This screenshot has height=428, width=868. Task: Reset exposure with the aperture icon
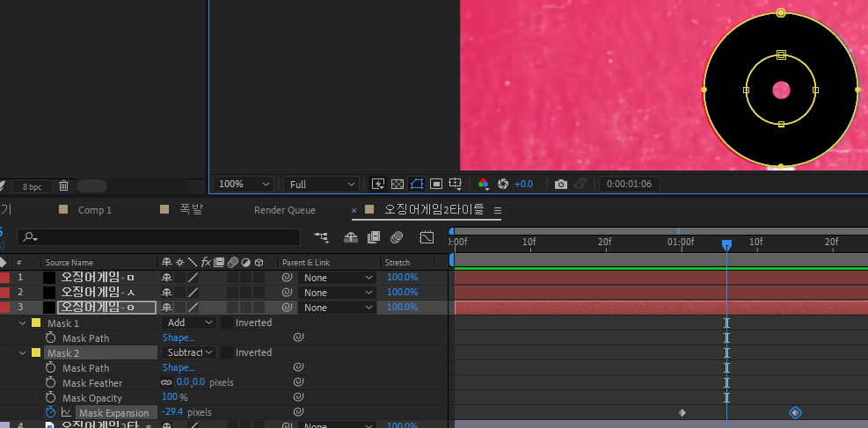pos(503,185)
